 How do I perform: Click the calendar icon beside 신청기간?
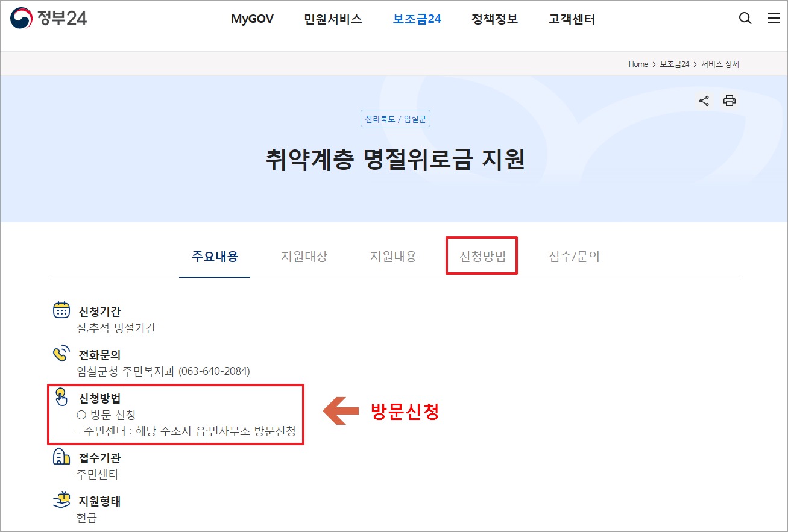pos(61,310)
